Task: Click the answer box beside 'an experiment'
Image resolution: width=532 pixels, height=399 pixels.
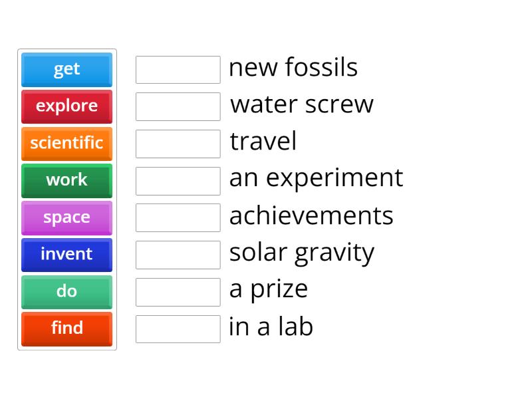Action: pos(178,180)
